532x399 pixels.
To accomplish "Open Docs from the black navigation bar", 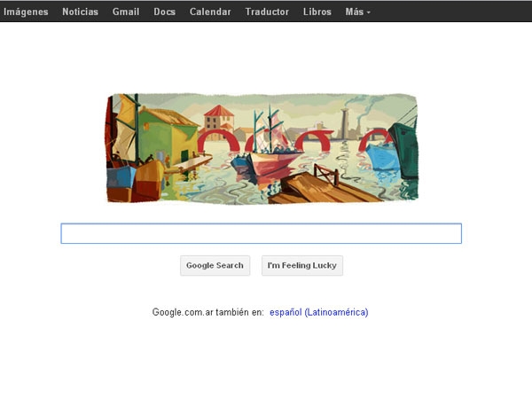I will [x=165, y=12].
